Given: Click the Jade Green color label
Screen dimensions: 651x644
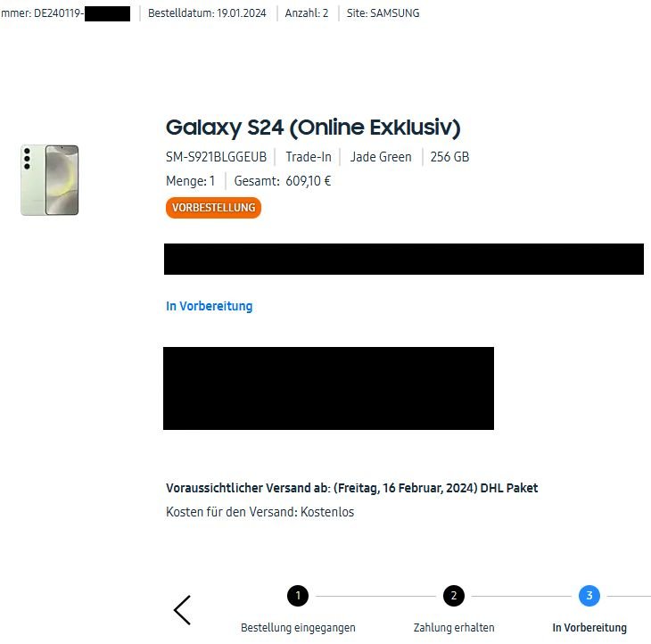Looking at the screenshot, I should tap(381, 157).
